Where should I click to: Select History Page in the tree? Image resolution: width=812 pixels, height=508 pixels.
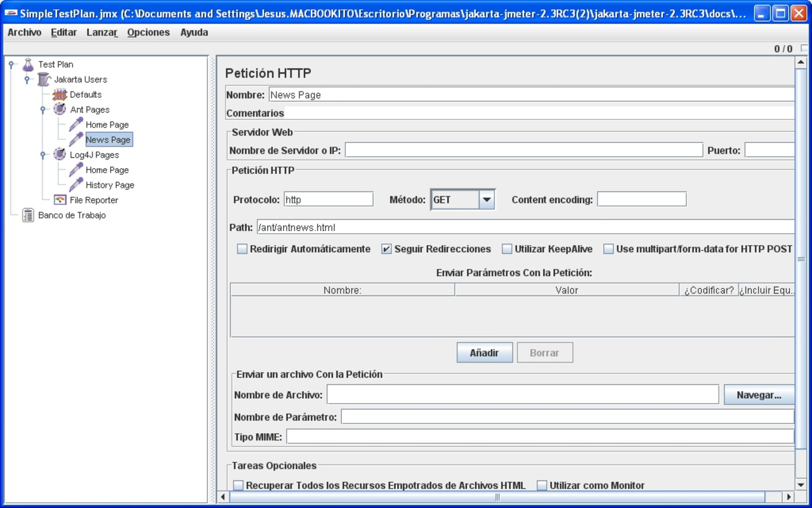pyautogui.click(x=110, y=185)
